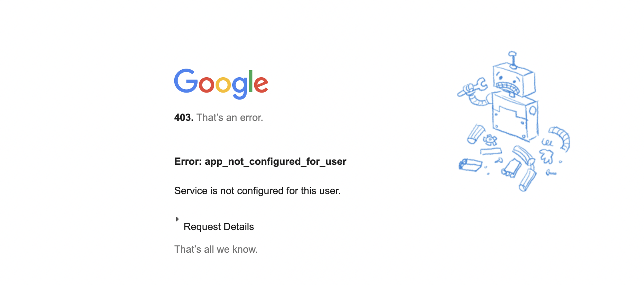Click the cylinder leg piece at bottom
The image size is (644, 285).
(x=527, y=180)
